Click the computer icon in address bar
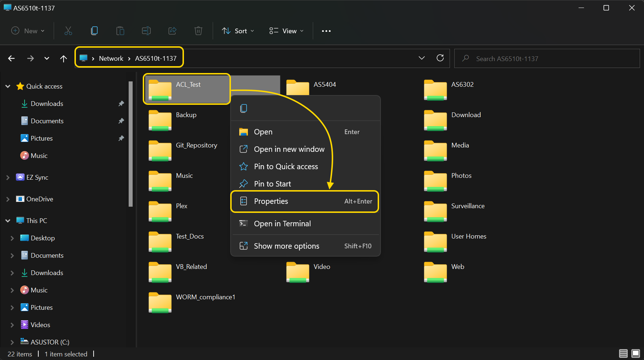The image size is (644, 360). pyautogui.click(x=84, y=58)
